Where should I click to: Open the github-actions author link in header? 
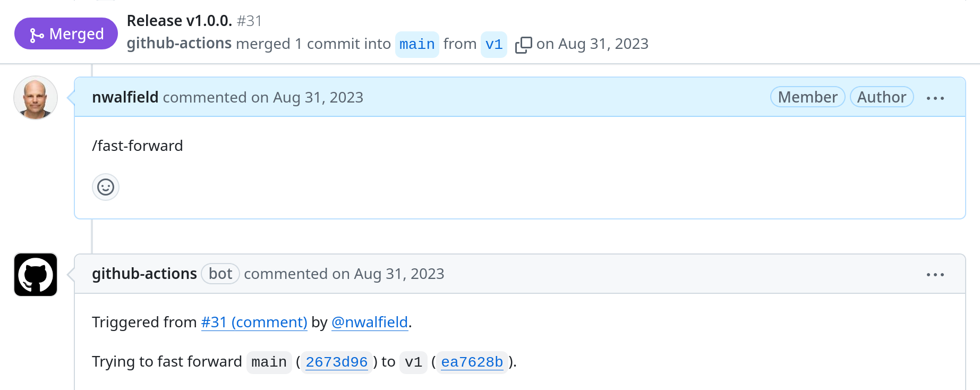click(x=179, y=44)
